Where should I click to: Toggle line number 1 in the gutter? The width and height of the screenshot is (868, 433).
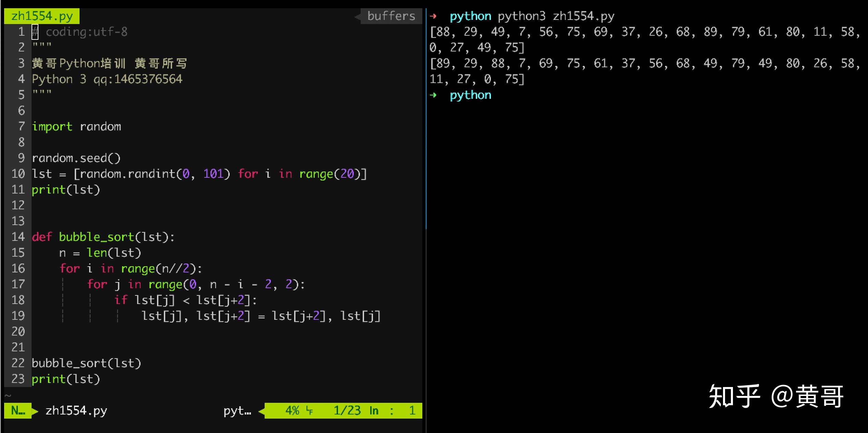pyautogui.click(x=21, y=32)
